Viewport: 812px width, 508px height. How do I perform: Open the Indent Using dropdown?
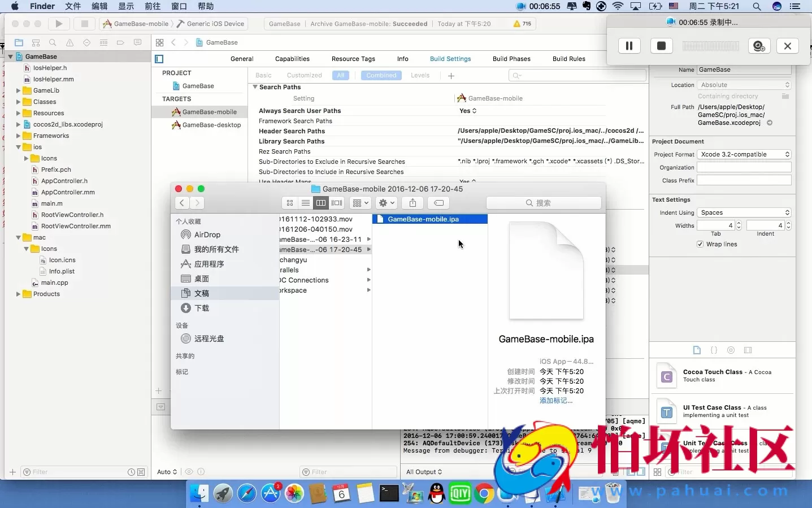coord(744,212)
